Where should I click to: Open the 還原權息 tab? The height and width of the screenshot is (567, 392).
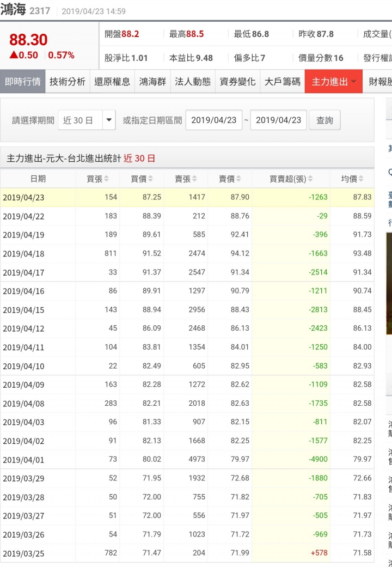click(x=112, y=81)
